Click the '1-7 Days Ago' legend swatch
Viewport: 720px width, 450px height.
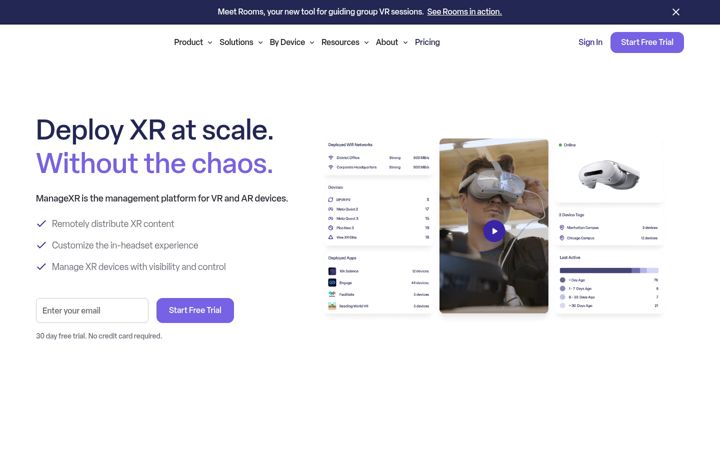562,288
